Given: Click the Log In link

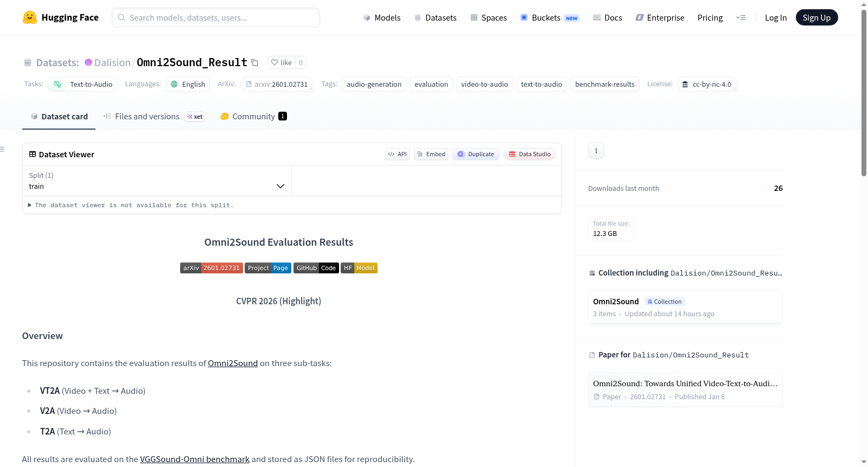Looking at the screenshot, I should (x=776, y=17).
